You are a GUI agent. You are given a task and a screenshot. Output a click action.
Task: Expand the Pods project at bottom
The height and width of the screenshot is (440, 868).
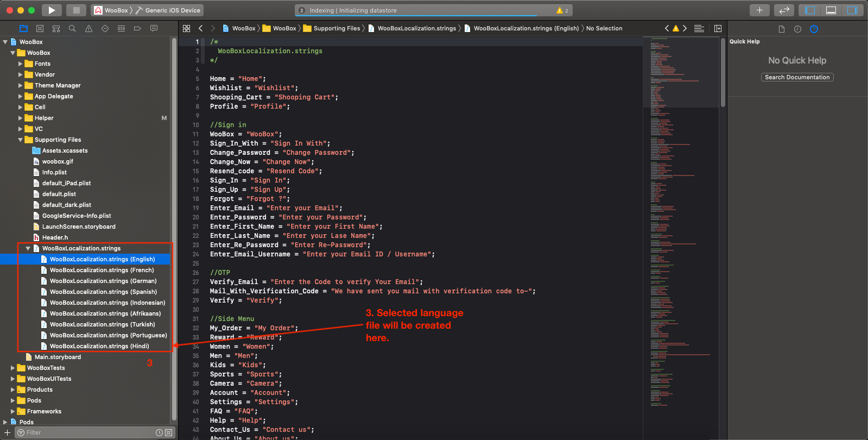5,422
